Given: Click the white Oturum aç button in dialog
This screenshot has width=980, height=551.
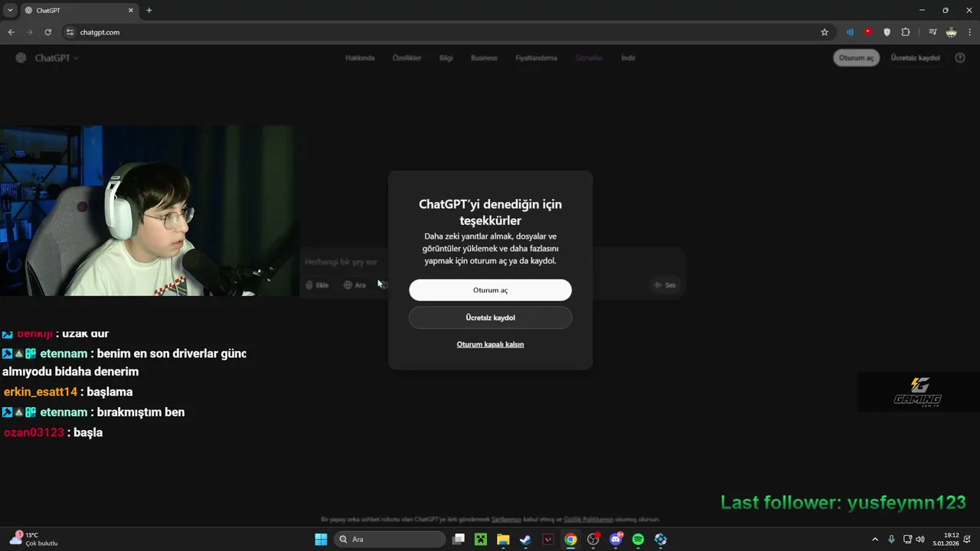Looking at the screenshot, I should tap(490, 290).
